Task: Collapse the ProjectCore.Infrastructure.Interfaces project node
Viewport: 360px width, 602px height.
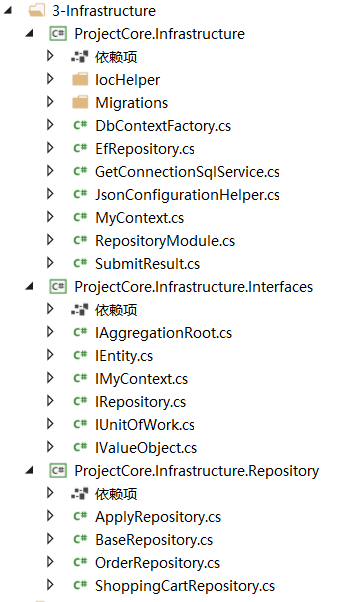Action: (30, 287)
